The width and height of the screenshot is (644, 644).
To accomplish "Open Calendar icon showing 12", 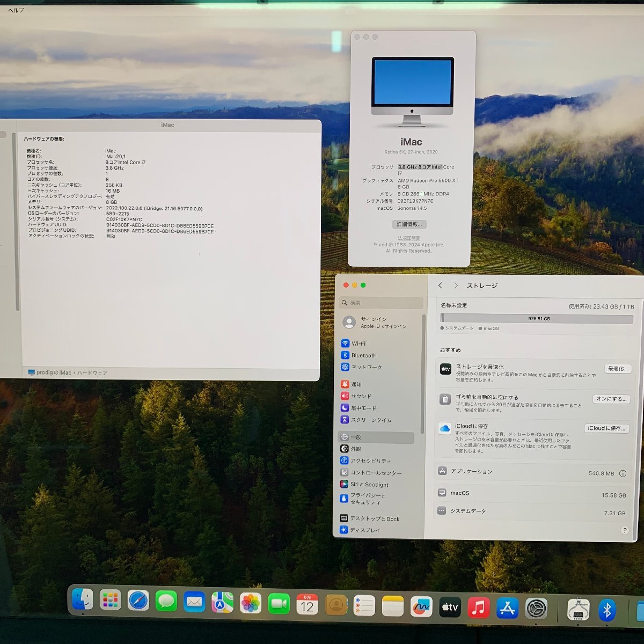I will coord(307,604).
